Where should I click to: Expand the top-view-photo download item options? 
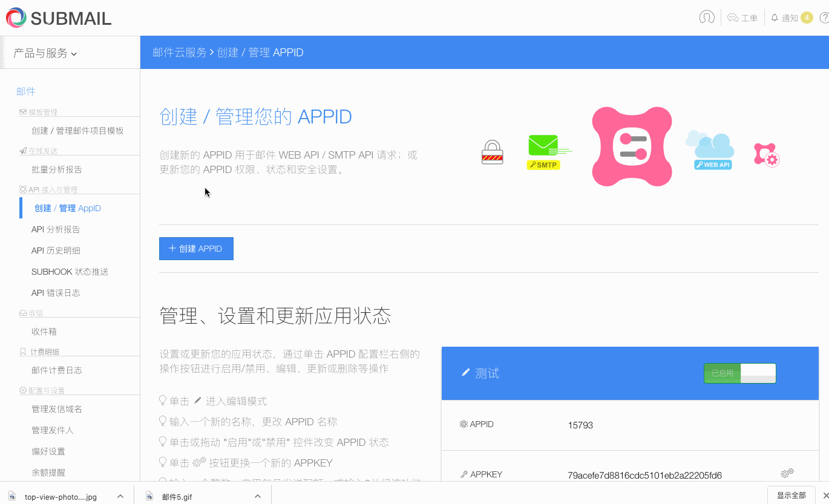click(122, 495)
